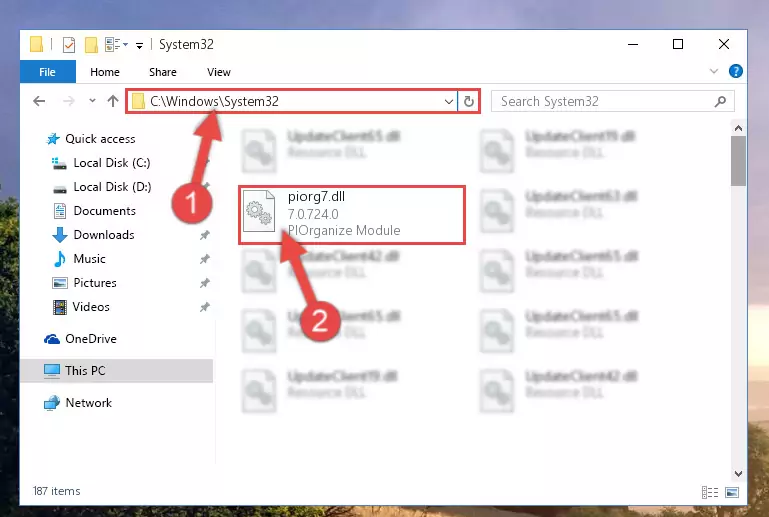
Task: Select OneDrive in navigation pane
Action: pyautogui.click(x=91, y=339)
